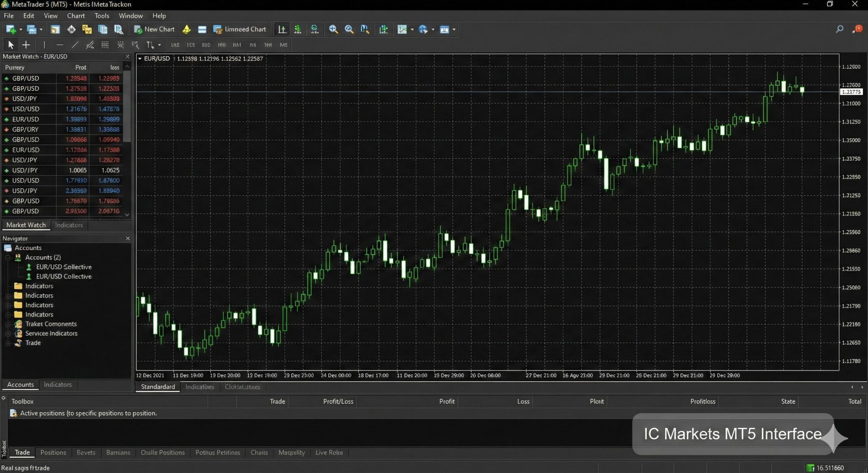Click the Zoom In magnifier icon
The image size is (868, 473).
(333, 29)
